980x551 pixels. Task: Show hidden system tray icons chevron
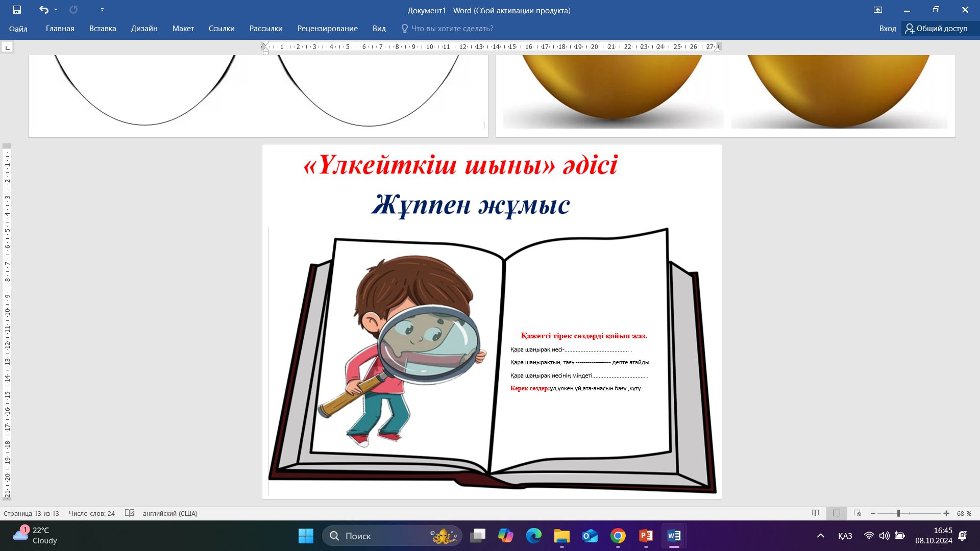821,536
